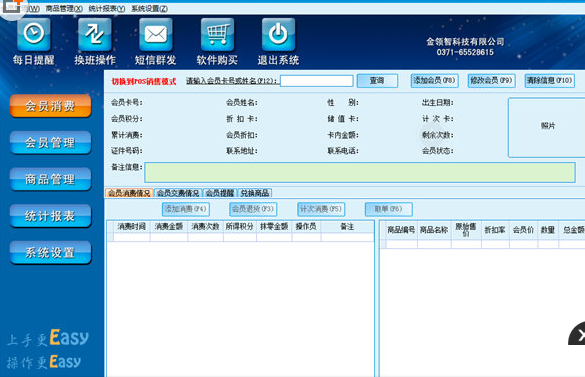This screenshot has height=377, width=585.
Task: Open the 商品管理(X) menu
Action: (64, 9)
